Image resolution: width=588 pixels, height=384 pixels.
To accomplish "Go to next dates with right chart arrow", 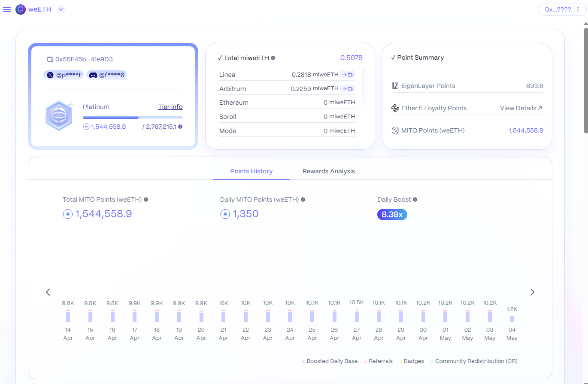I will coord(532,292).
